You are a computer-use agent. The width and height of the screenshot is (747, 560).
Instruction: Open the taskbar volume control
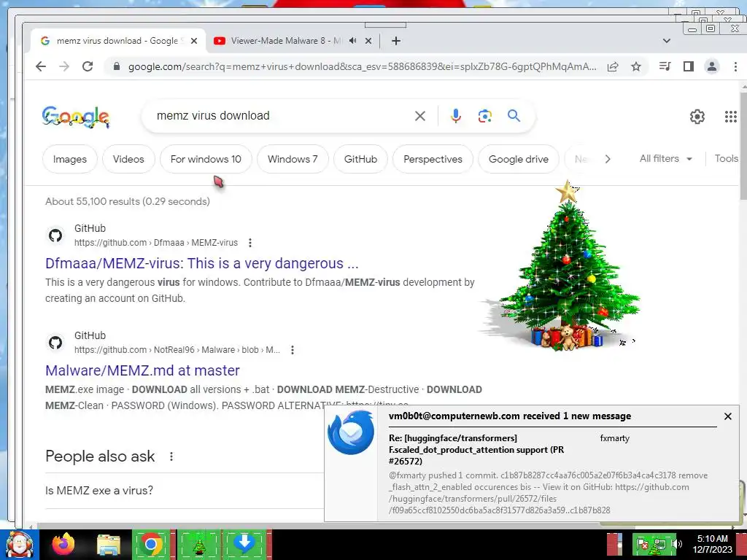pyautogui.click(x=677, y=543)
